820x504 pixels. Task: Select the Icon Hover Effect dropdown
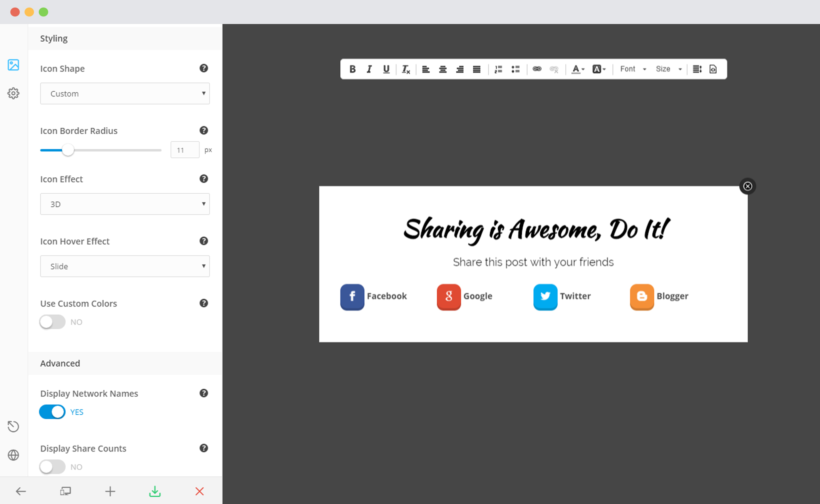(124, 266)
